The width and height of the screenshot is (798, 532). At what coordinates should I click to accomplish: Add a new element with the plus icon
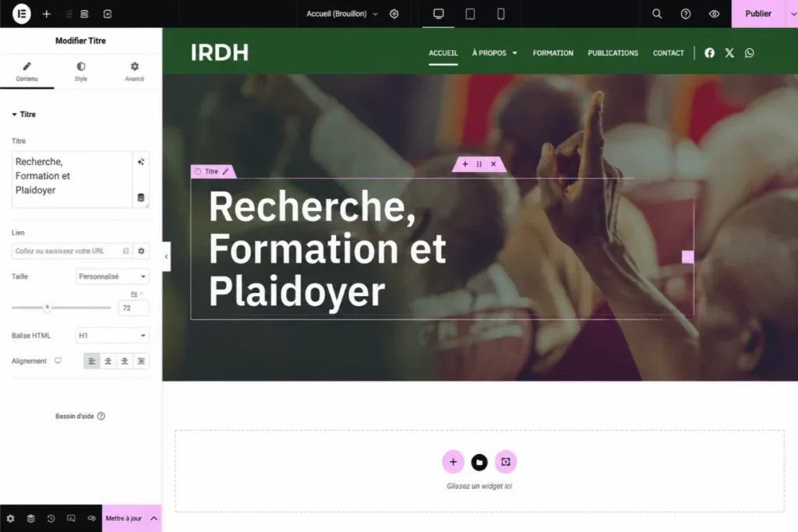click(46, 14)
